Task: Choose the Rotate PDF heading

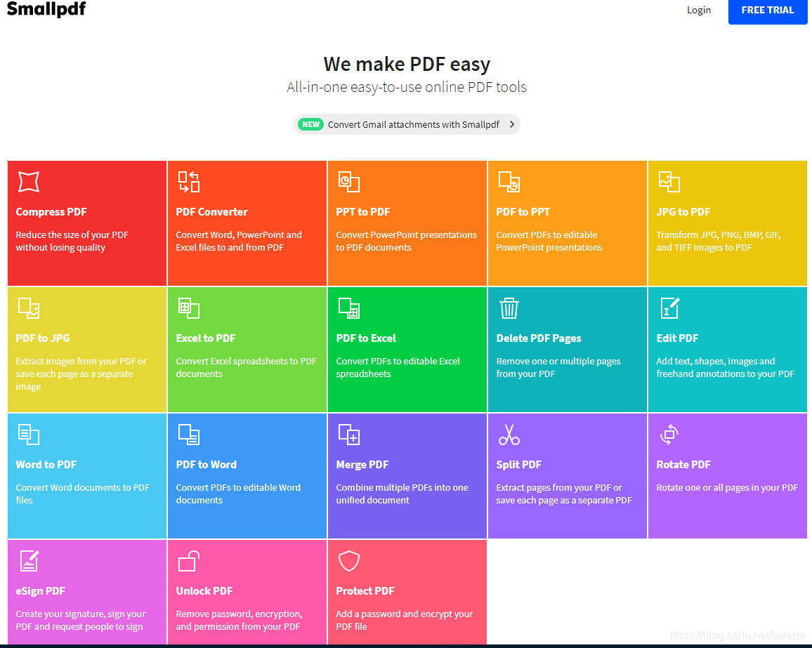Action: (x=683, y=464)
